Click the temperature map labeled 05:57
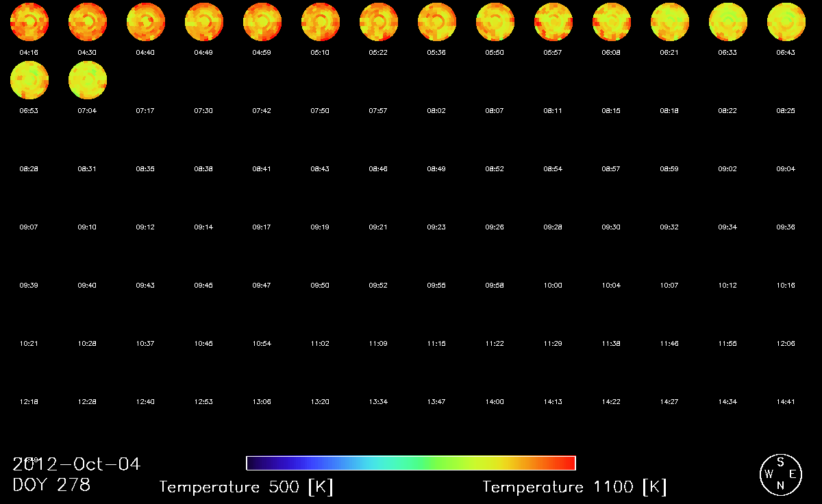 (x=553, y=22)
